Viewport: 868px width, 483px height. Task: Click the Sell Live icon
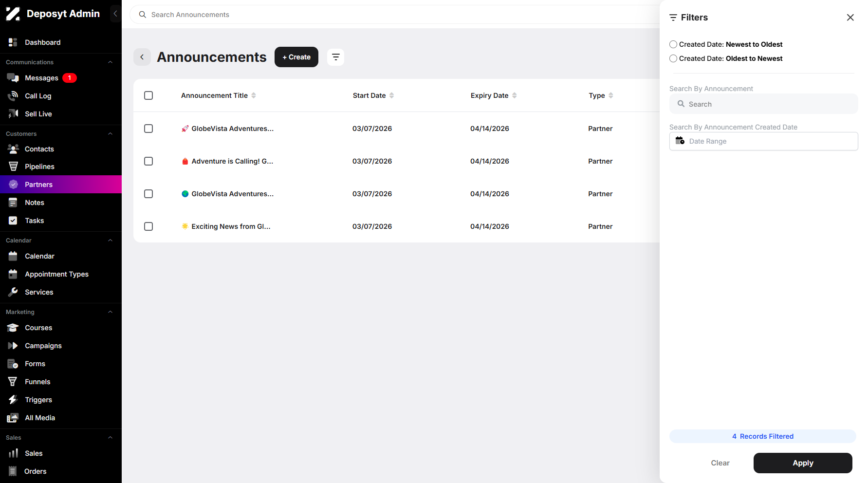click(13, 114)
